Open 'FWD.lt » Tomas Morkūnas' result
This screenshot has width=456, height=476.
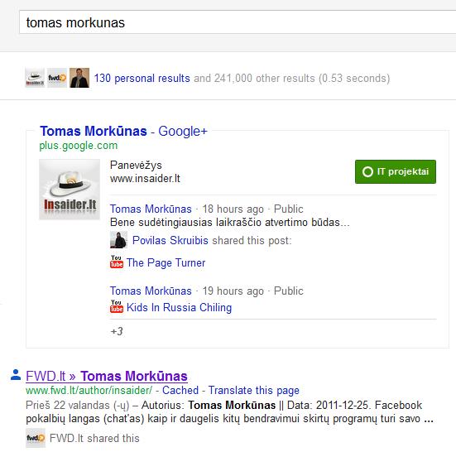[107, 376]
